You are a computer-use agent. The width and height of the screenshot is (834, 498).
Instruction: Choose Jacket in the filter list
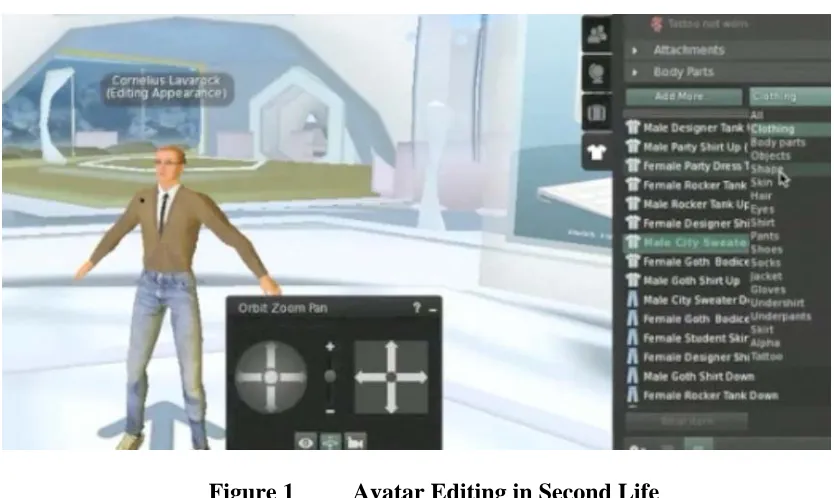766,276
